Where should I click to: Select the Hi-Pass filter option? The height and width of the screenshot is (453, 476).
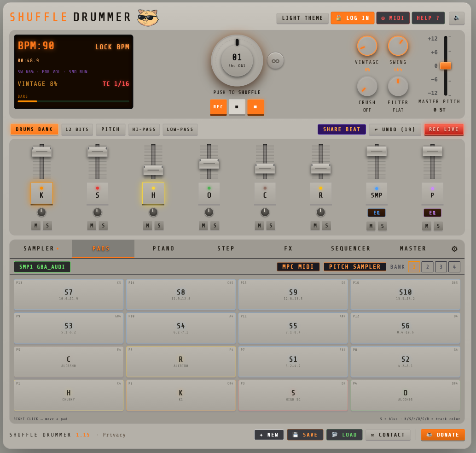click(144, 129)
